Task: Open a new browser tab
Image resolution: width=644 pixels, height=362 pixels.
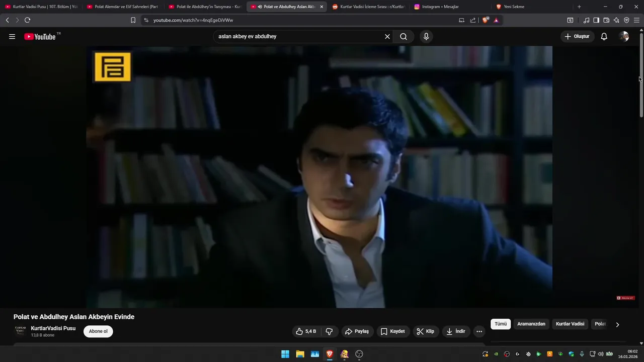Action: [579, 7]
